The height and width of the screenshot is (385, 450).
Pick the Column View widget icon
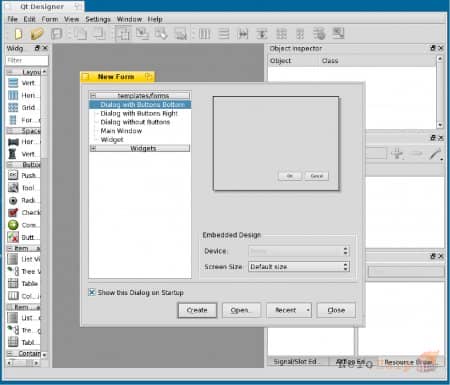click(x=13, y=296)
